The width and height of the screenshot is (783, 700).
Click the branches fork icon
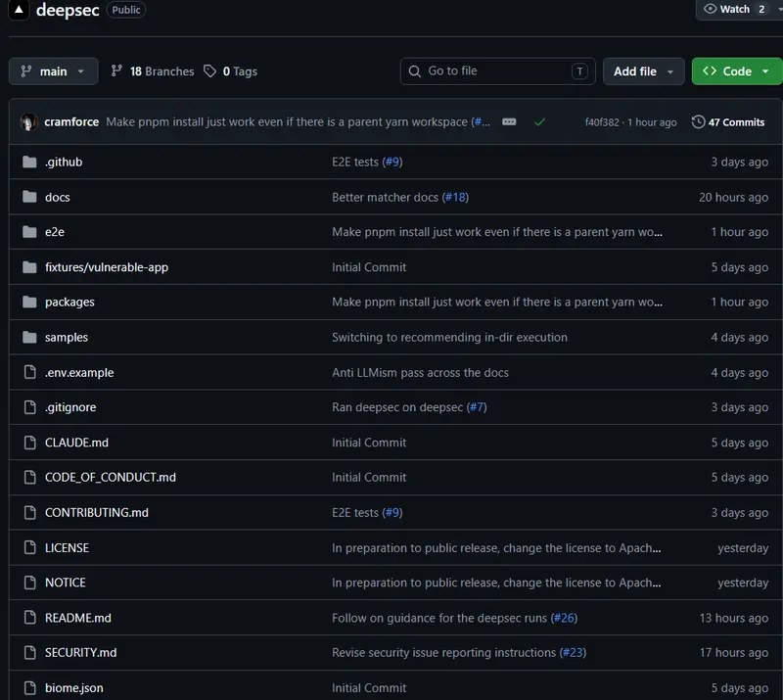click(116, 70)
